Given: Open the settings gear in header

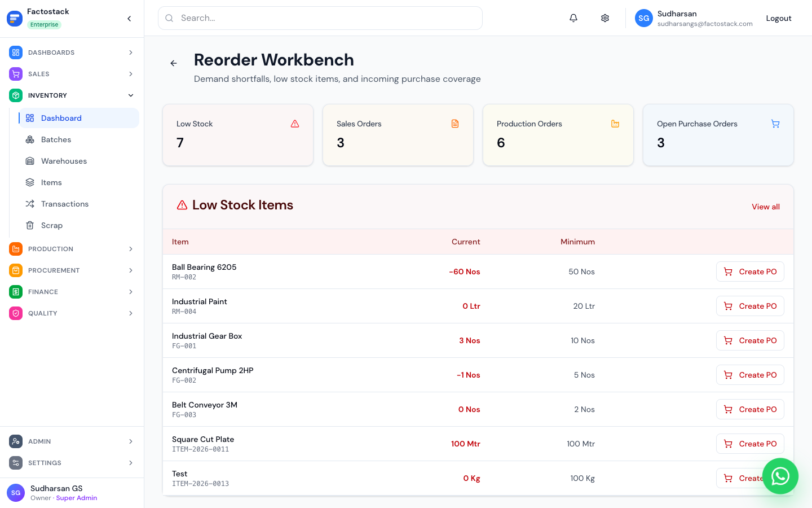Looking at the screenshot, I should click(x=605, y=18).
